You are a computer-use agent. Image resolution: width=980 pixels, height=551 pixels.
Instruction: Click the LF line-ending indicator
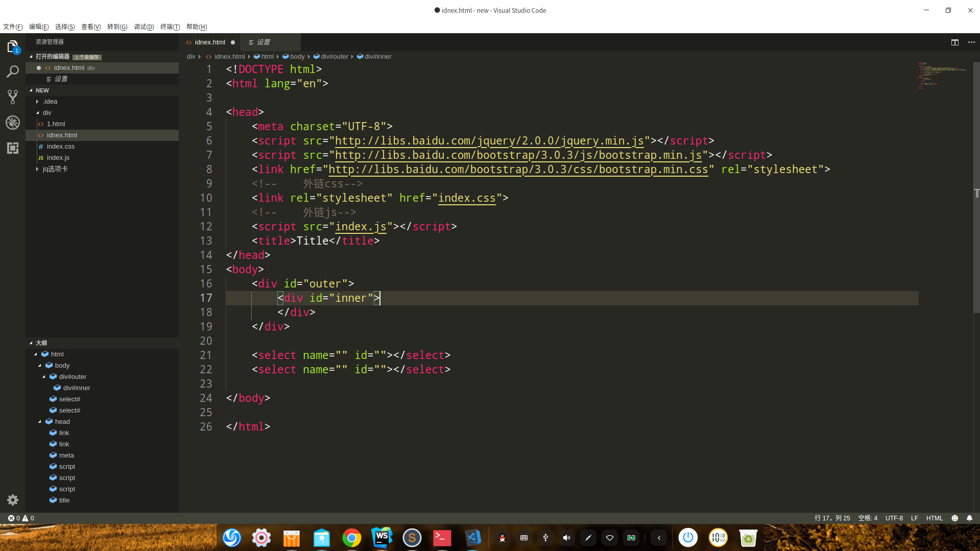pyautogui.click(x=914, y=518)
